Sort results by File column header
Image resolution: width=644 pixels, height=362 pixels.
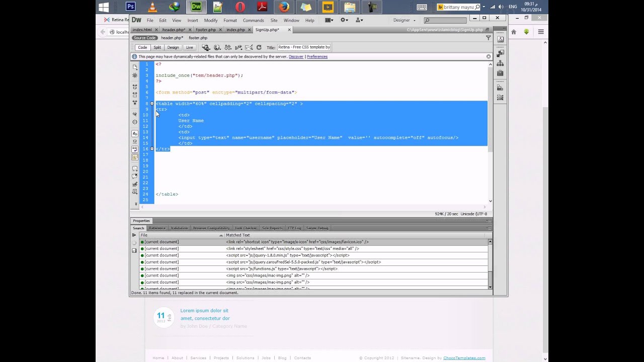point(182,235)
